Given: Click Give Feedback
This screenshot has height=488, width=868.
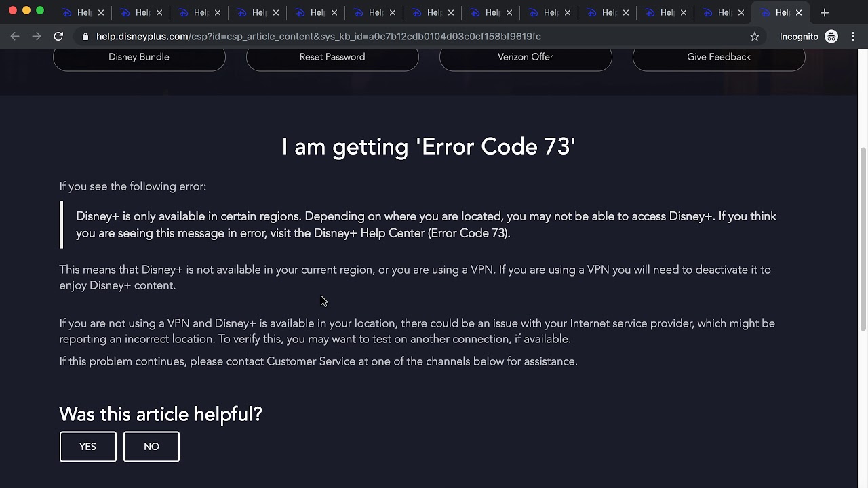Looking at the screenshot, I should [x=718, y=57].
